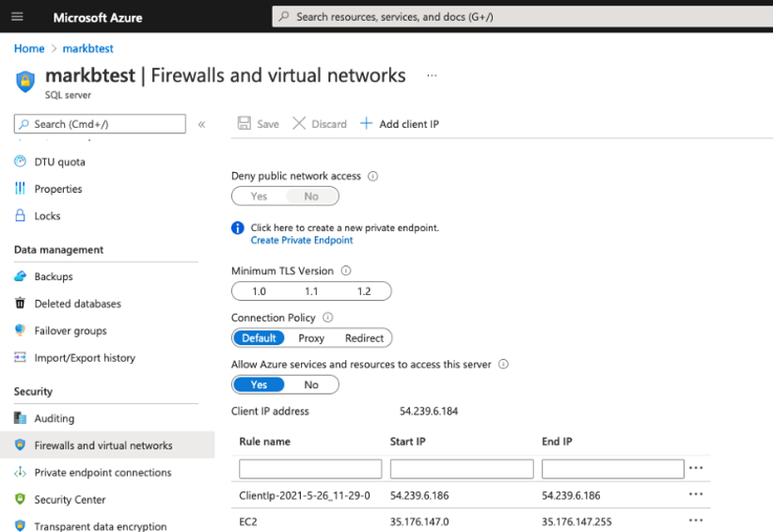
Task: Choose Default connection policy
Action: click(259, 338)
